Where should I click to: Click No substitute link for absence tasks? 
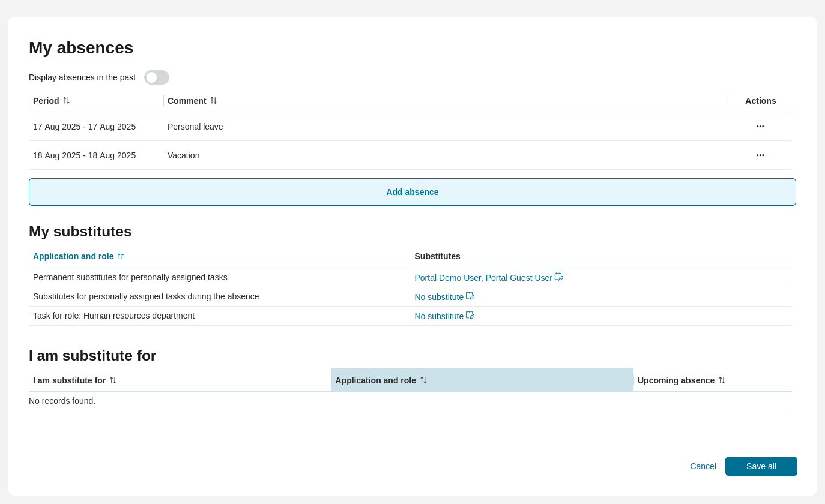pos(439,297)
